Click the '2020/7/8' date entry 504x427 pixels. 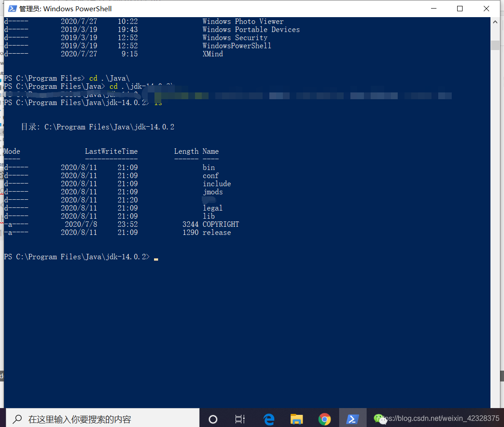81,224
